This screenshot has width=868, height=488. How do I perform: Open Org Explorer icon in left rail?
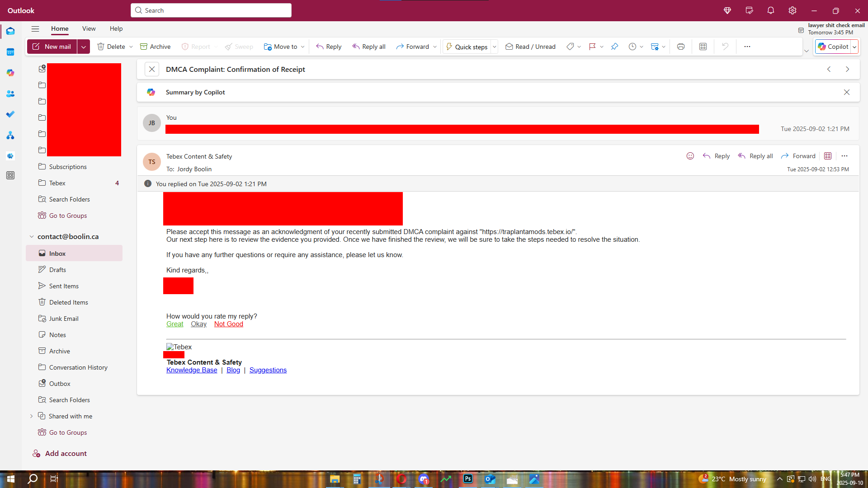pyautogui.click(x=10, y=135)
